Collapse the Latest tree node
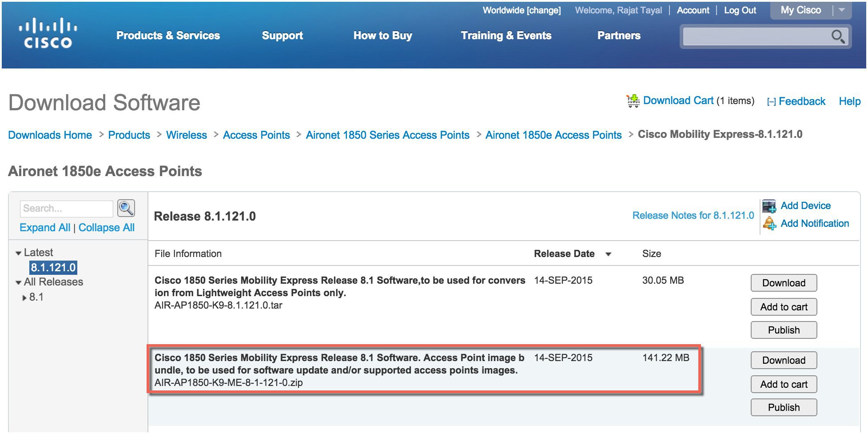 tap(18, 253)
